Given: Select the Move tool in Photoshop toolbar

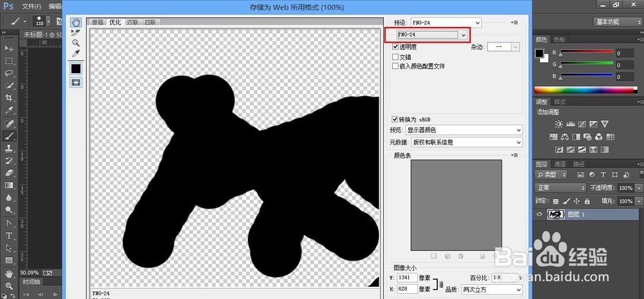Looking at the screenshot, I should point(9,48).
